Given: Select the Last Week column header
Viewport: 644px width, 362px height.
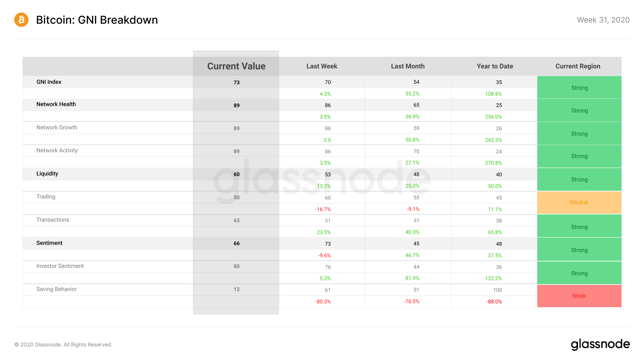Looking at the screenshot, I should [322, 66].
